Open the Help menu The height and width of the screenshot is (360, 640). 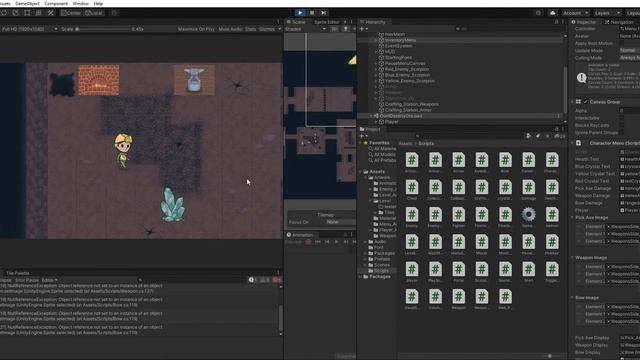(98, 3)
